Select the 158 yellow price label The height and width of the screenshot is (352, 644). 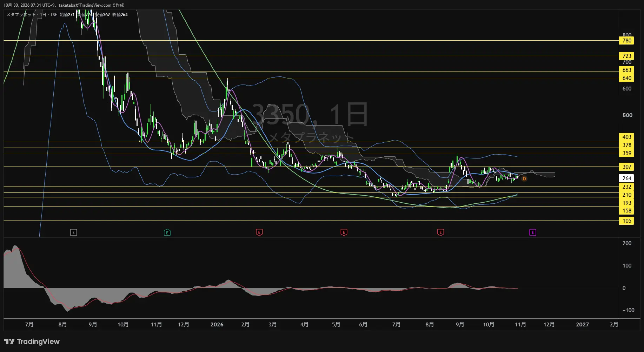click(x=627, y=211)
